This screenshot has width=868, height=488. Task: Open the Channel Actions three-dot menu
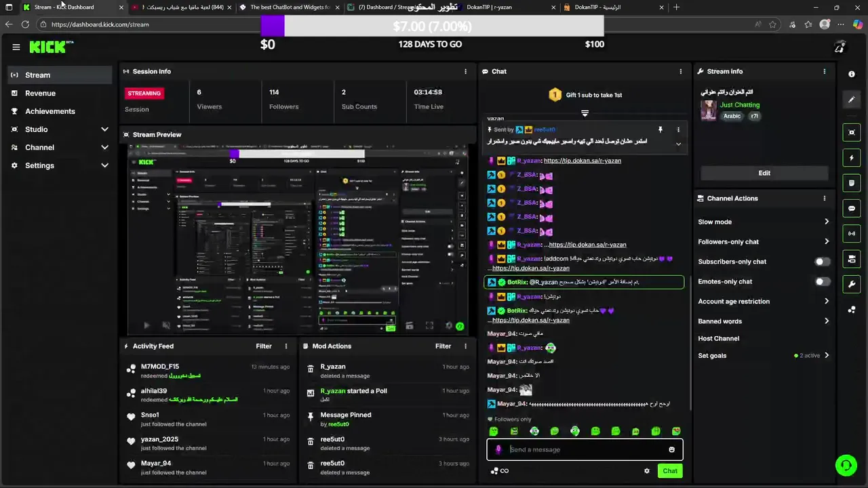coord(825,199)
